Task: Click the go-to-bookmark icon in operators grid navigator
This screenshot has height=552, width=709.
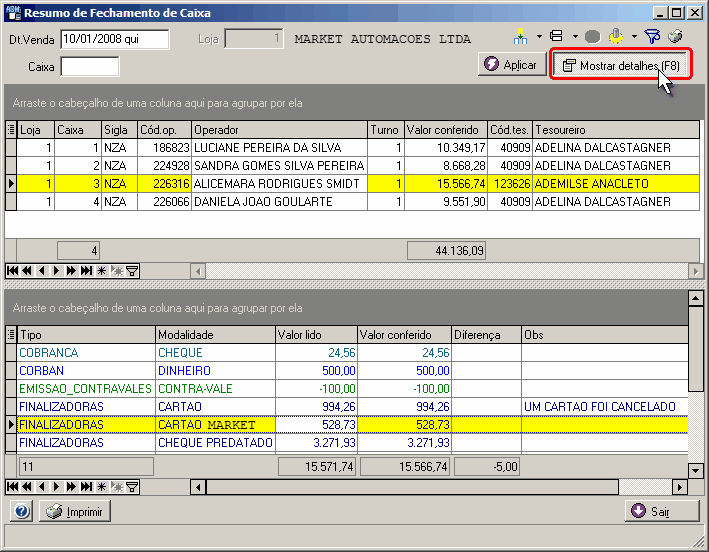Action: coord(117,271)
